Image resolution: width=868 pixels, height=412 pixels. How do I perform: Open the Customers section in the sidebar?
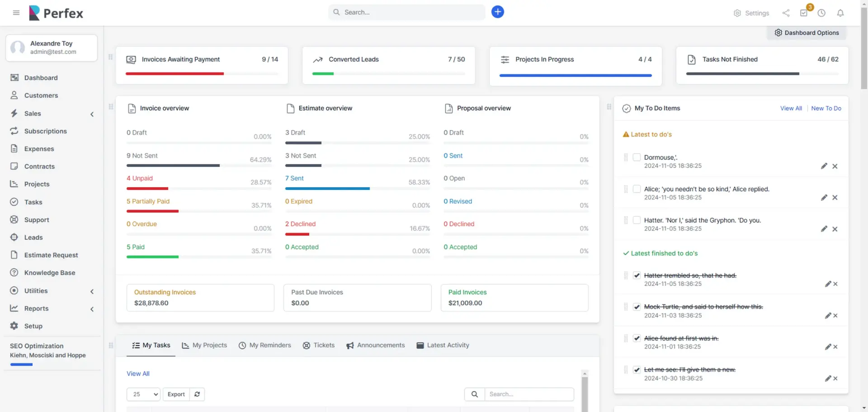41,95
